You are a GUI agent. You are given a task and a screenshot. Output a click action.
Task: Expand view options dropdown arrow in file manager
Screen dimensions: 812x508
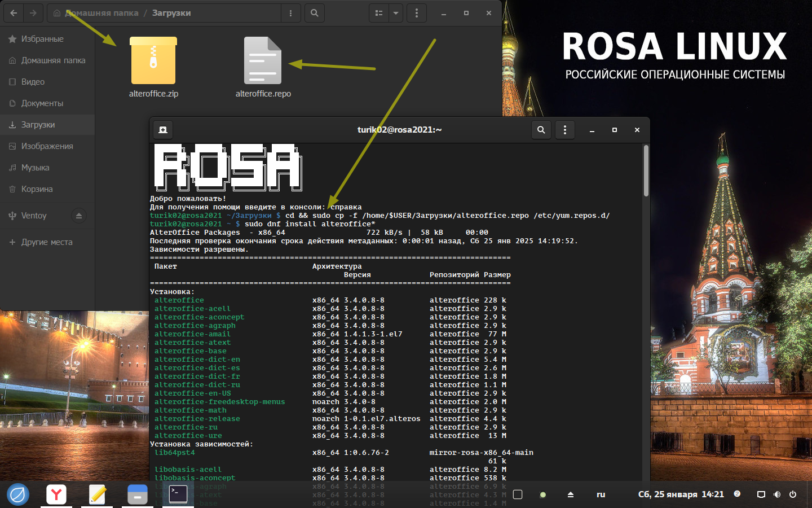click(396, 13)
